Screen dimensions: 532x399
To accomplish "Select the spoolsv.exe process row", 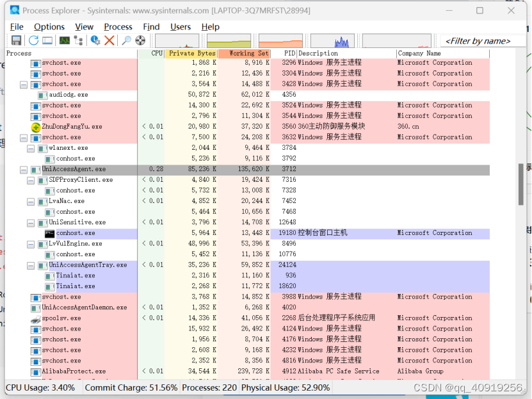I will click(x=247, y=318).
